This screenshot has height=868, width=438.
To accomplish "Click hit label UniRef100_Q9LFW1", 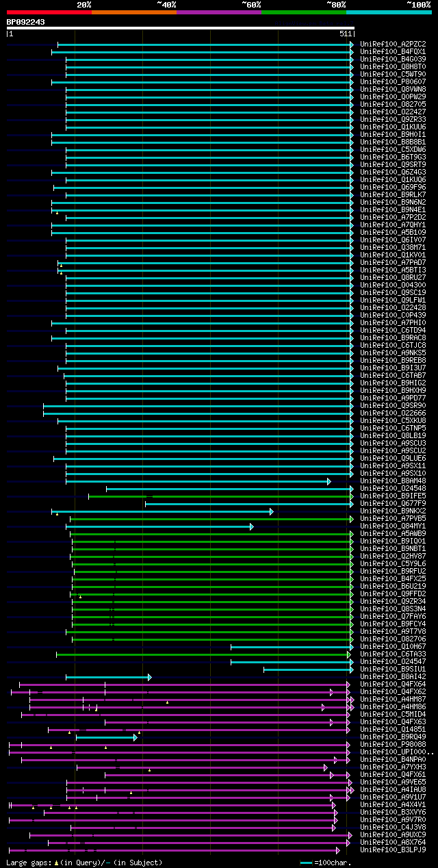I will 393,300.
